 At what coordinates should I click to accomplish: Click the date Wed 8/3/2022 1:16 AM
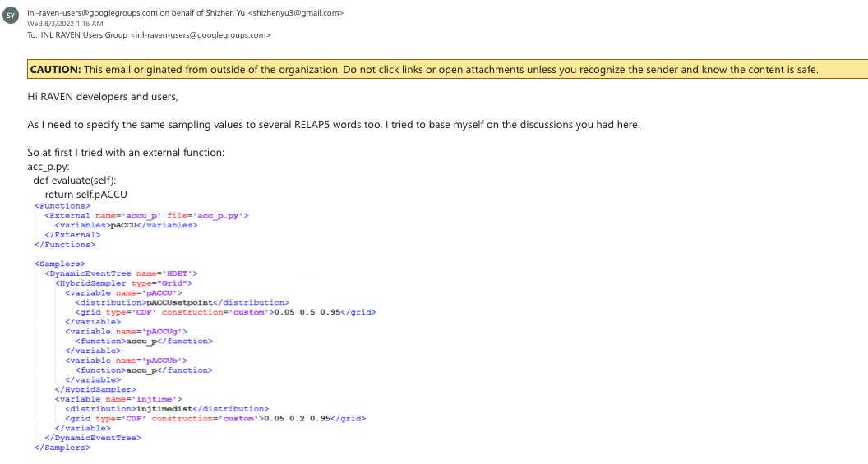click(x=65, y=24)
